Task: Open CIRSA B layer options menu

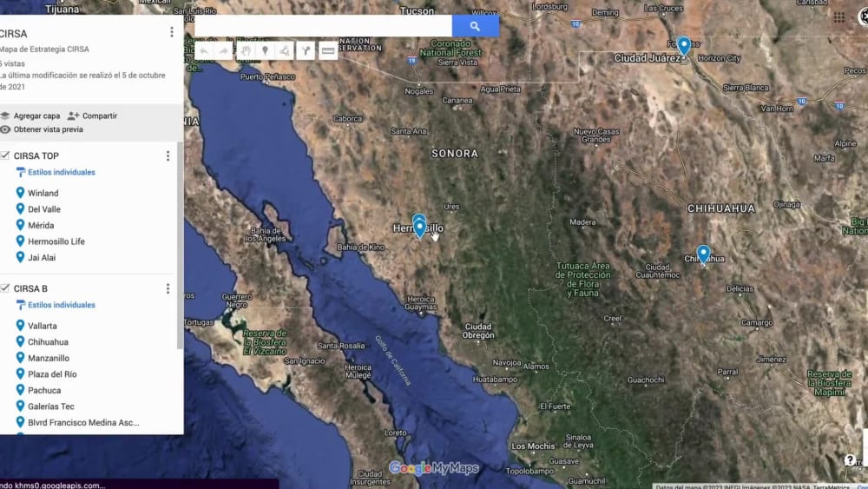Action: [168, 289]
